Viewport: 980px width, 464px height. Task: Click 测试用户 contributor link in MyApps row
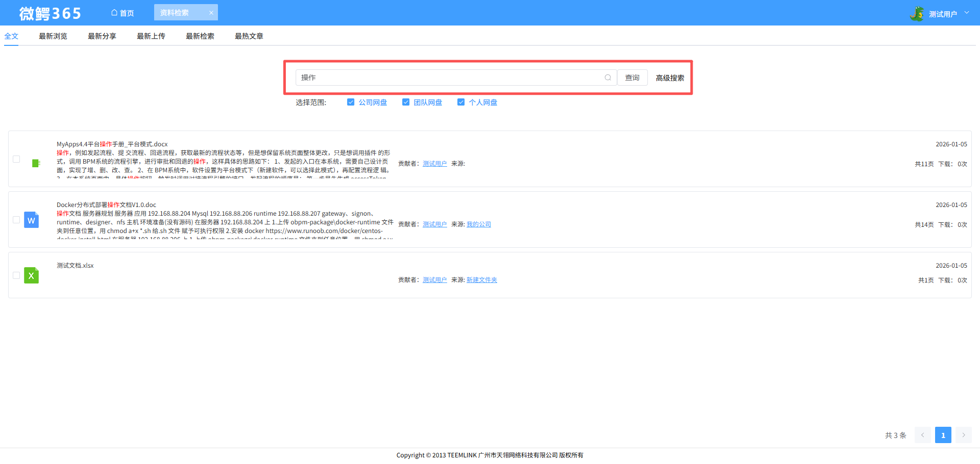pos(435,164)
